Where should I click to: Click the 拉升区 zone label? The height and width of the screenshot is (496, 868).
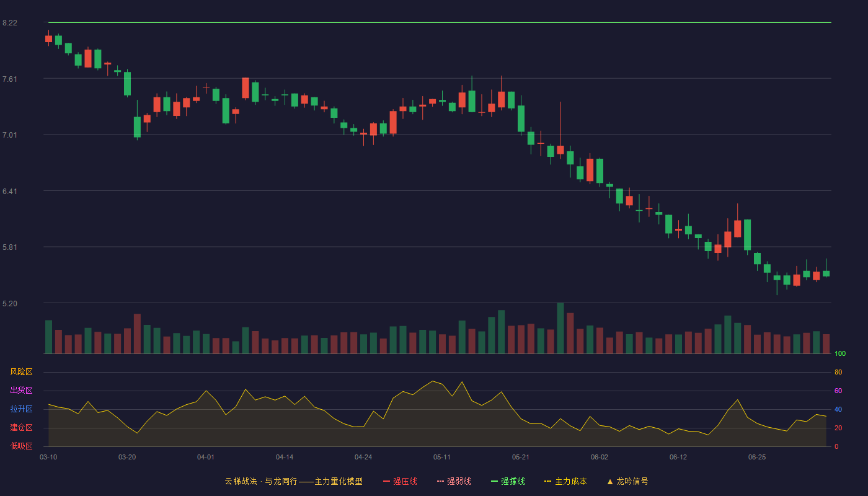tap(21, 409)
